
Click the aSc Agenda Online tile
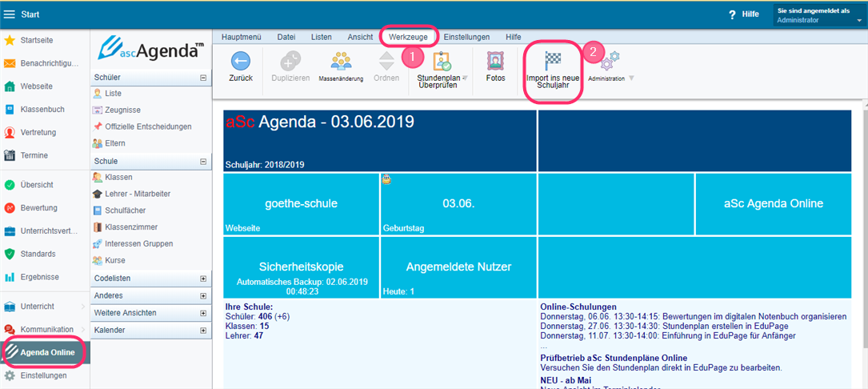[774, 204]
